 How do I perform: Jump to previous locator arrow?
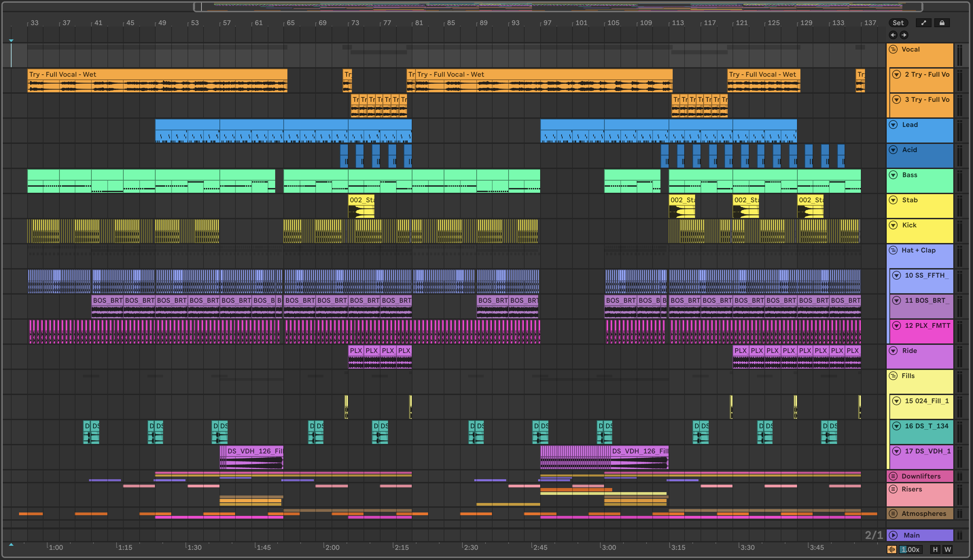coord(893,35)
